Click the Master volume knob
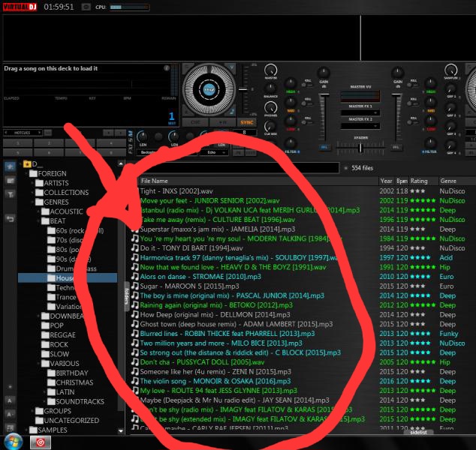Viewport: 476px width, 450px height. coord(270,70)
